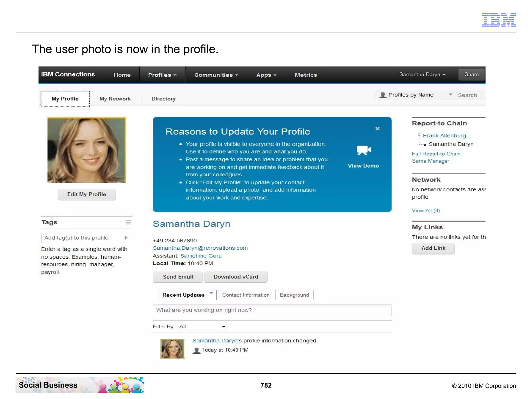
Task: Click the person icon beside Today at 10:40 PM
Action: [196, 350]
